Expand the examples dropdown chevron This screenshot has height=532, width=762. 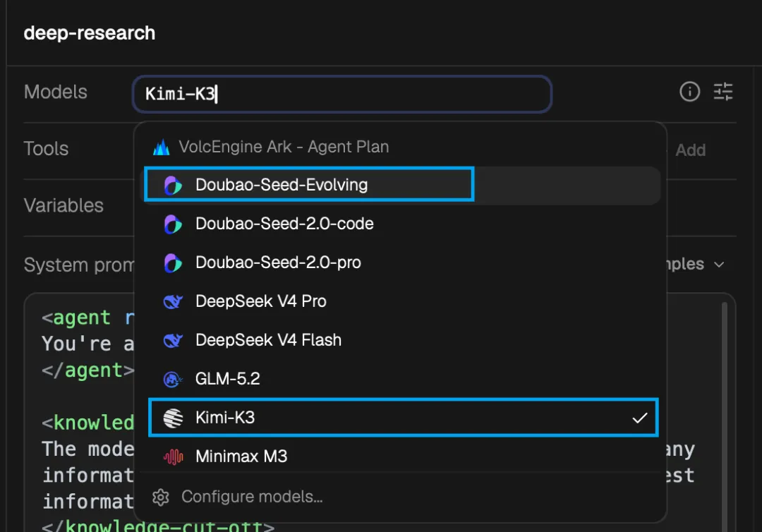point(719,265)
